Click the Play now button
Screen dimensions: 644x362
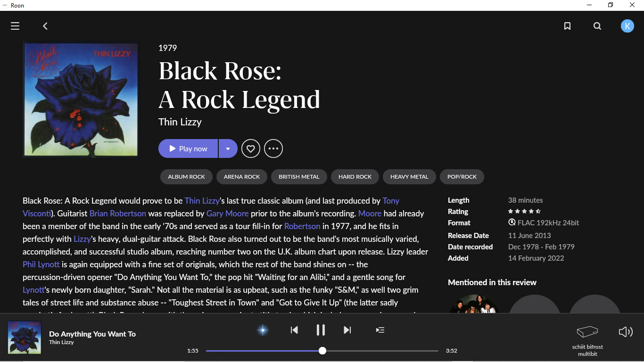[x=188, y=148]
